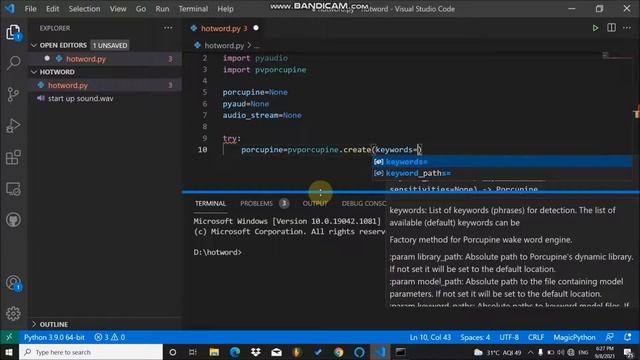
Task: Open Microsoft Edge from taskbar
Action: pos(235,352)
